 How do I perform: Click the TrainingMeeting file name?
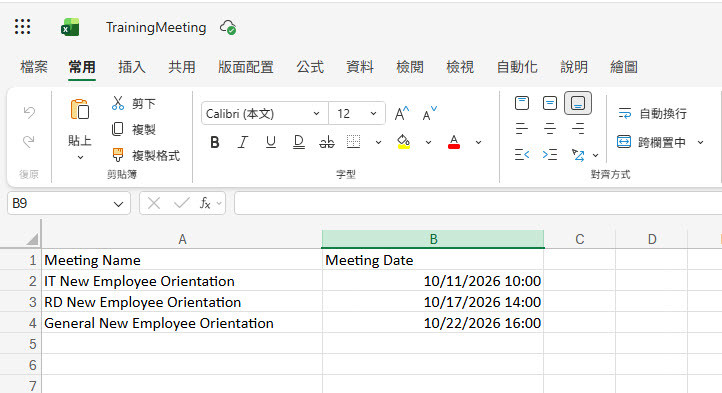pos(156,28)
